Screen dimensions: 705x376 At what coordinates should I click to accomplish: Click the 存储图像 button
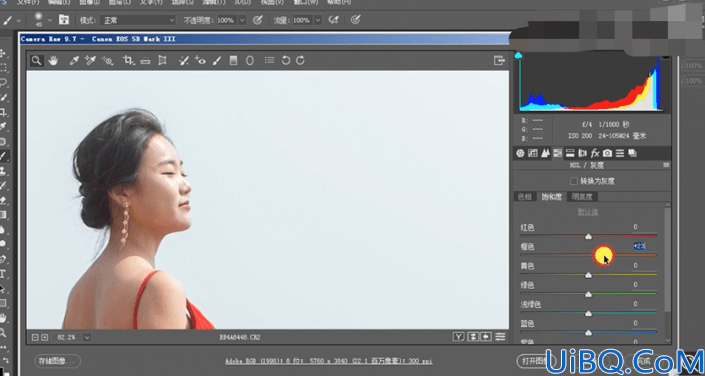click(58, 361)
